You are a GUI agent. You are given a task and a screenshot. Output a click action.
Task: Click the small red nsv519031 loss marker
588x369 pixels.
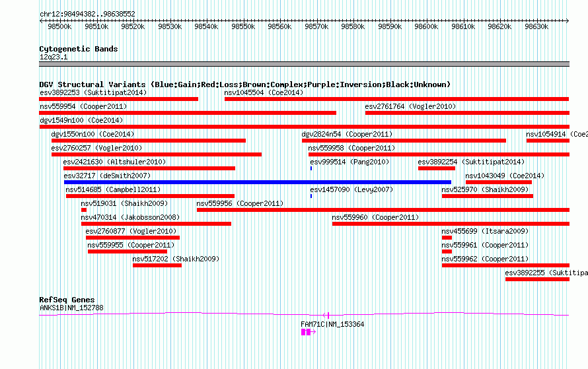click(x=84, y=210)
